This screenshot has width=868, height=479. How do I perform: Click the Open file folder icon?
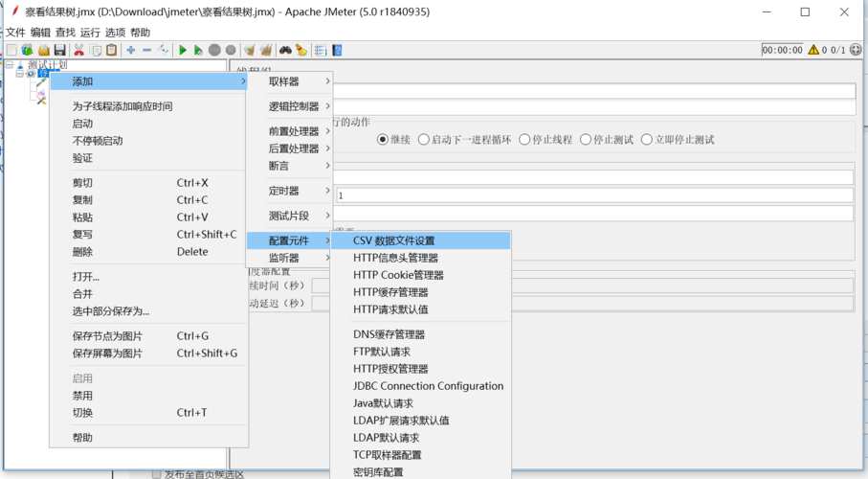[44, 51]
